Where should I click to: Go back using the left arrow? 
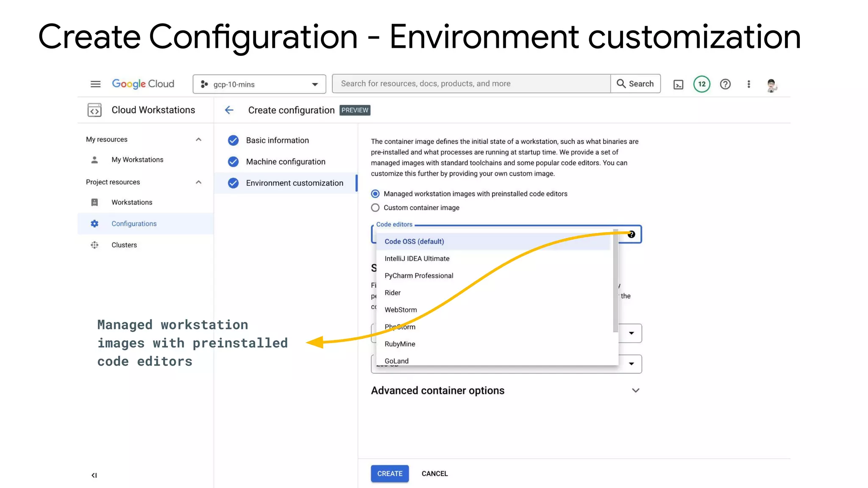229,110
